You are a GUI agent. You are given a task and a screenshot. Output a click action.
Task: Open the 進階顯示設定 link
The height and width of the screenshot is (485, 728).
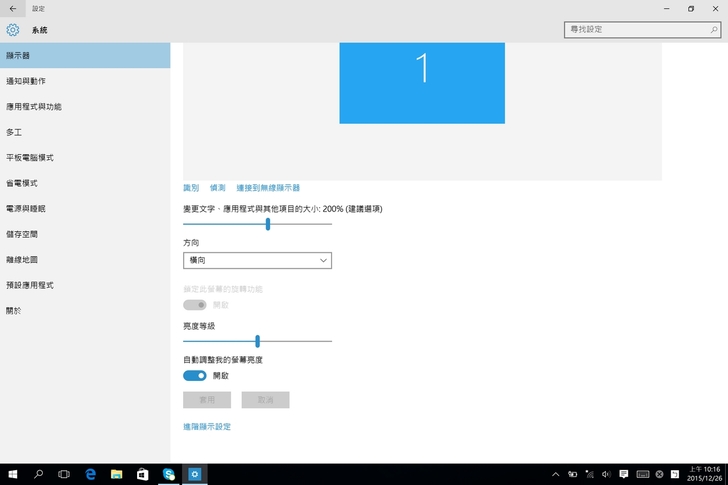(207, 427)
